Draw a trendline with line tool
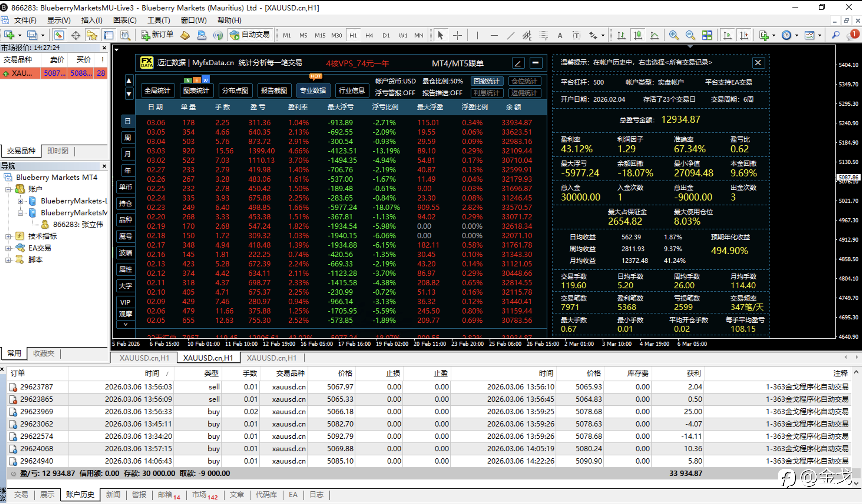Screen dimensions: 862x504 tap(510, 35)
